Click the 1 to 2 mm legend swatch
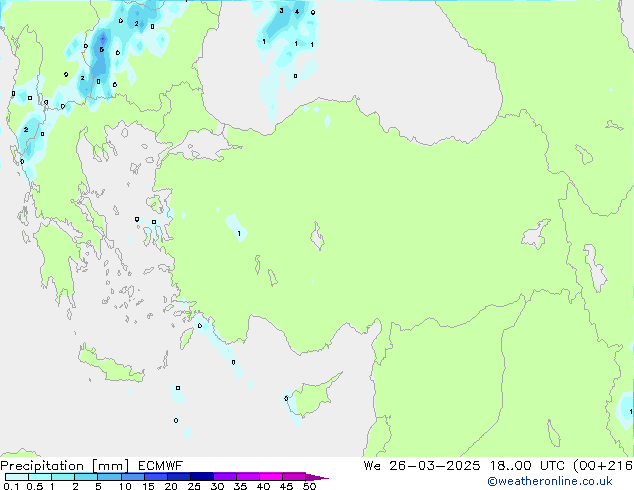This screenshot has height=490, width=634. click(63, 477)
